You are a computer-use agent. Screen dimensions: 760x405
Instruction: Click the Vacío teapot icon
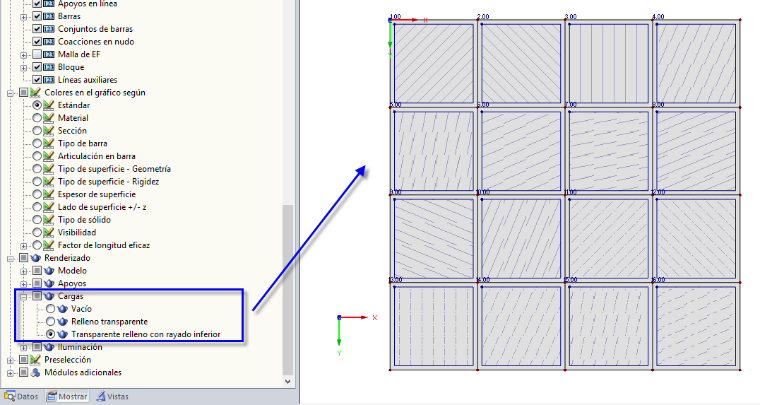pyautogui.click(x=63, y=309)
